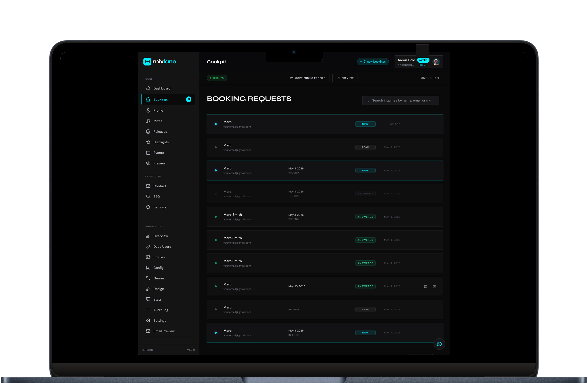Click the Preview button in top bar
The height and width of the screenshot is (383, 588).
[x=345, y=78]
